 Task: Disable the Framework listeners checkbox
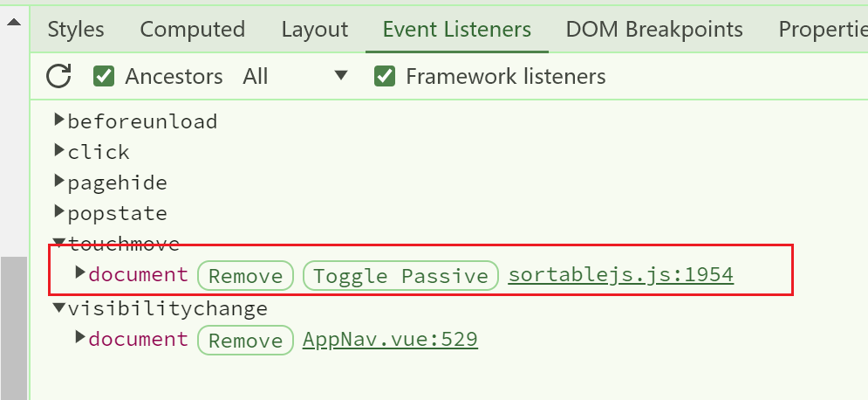[385, 76]
